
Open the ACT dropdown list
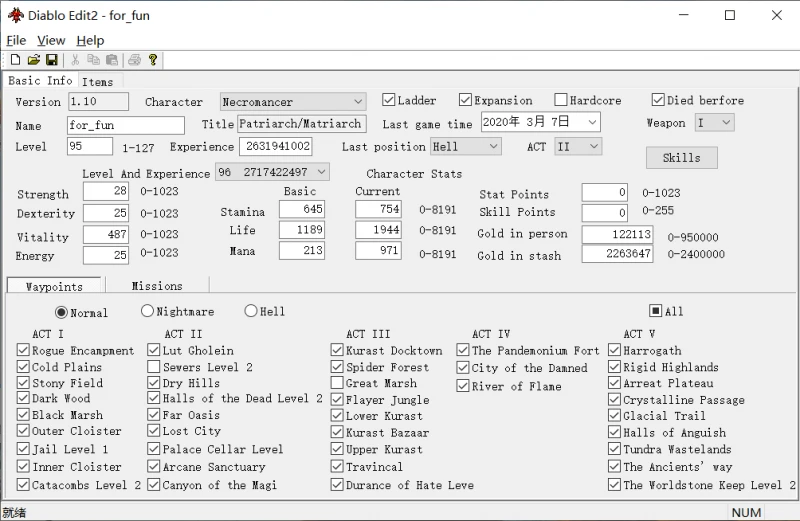[x=592, y=147]
